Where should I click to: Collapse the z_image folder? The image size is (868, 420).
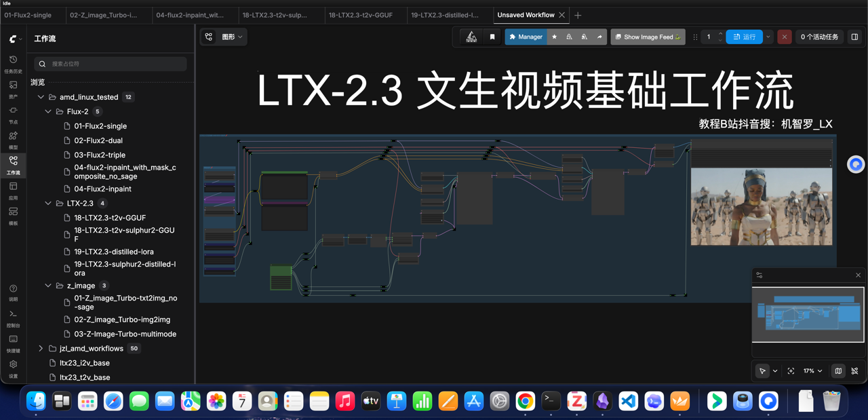click(48, 286)
